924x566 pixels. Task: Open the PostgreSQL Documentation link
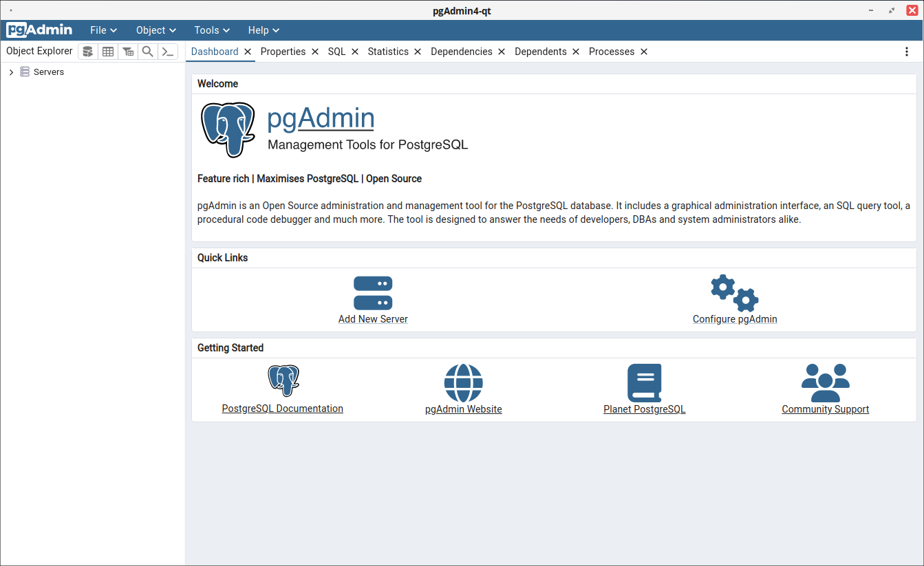(283, 409)
